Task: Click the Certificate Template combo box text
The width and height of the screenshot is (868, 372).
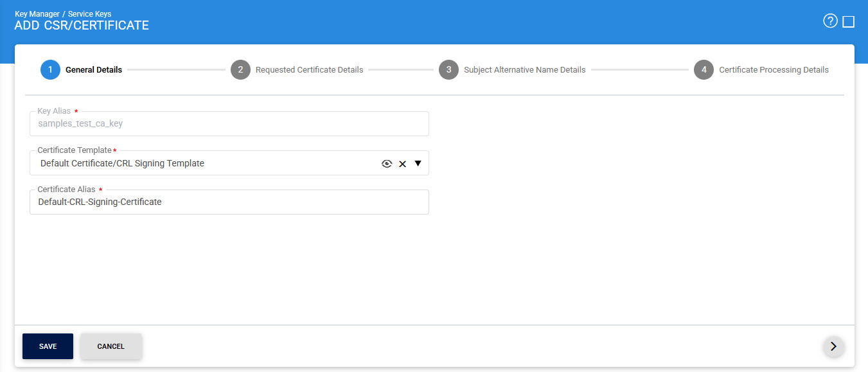Action: pos(122,163)
